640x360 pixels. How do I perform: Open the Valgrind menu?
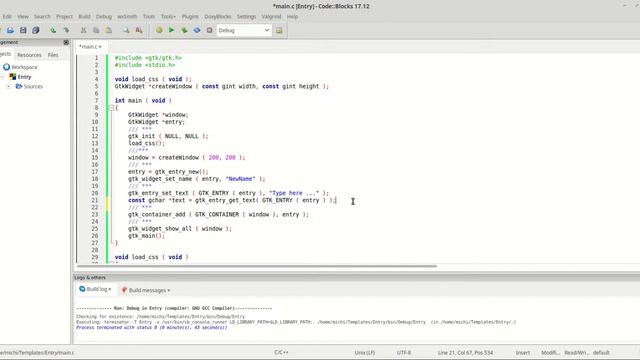point(271,16)
